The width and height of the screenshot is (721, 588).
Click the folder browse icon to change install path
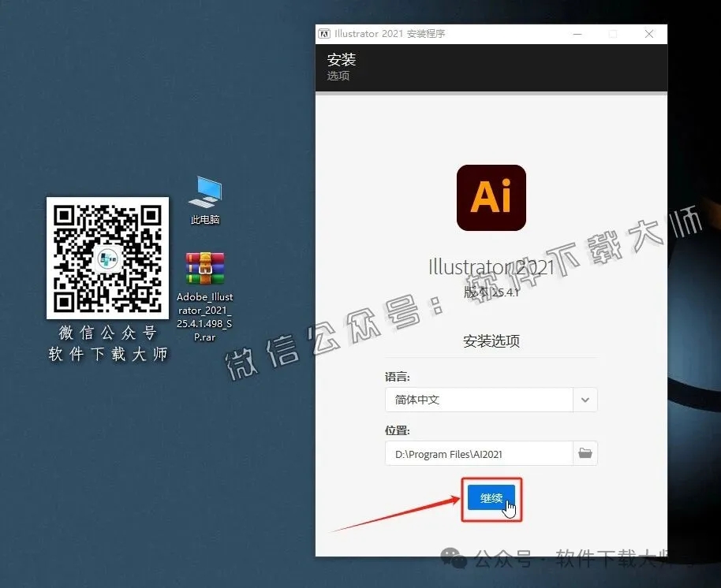click(585, 453)
